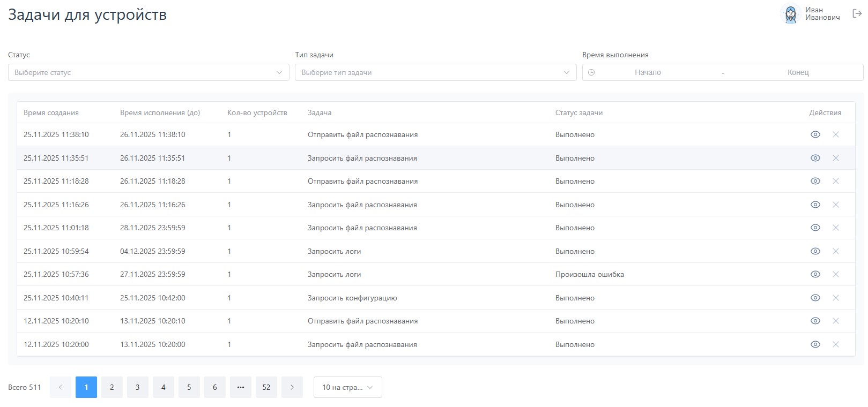The width and height of the screenshot is (868, 407).
Task: Open eye icon for the failed 10:57:36 task
Action: pyautogui.click(x=815, y=274)
